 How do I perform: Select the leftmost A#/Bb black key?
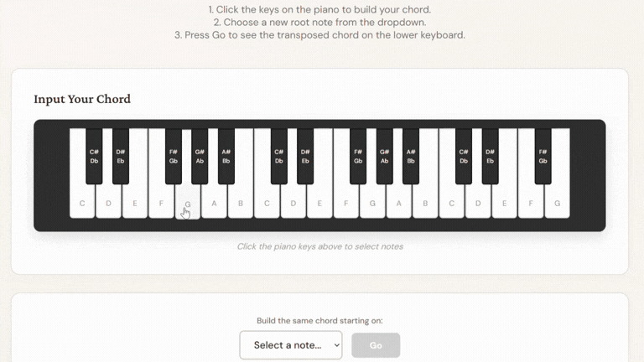[226, 157]
